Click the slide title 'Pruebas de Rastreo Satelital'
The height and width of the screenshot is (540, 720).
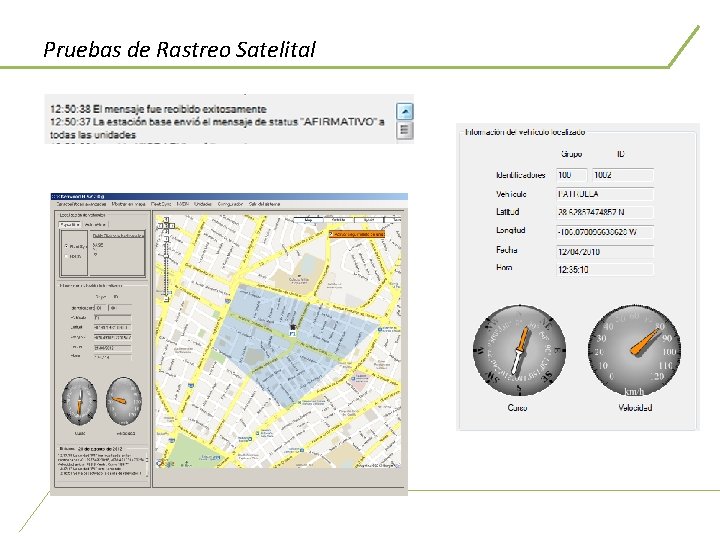point(180,49)
